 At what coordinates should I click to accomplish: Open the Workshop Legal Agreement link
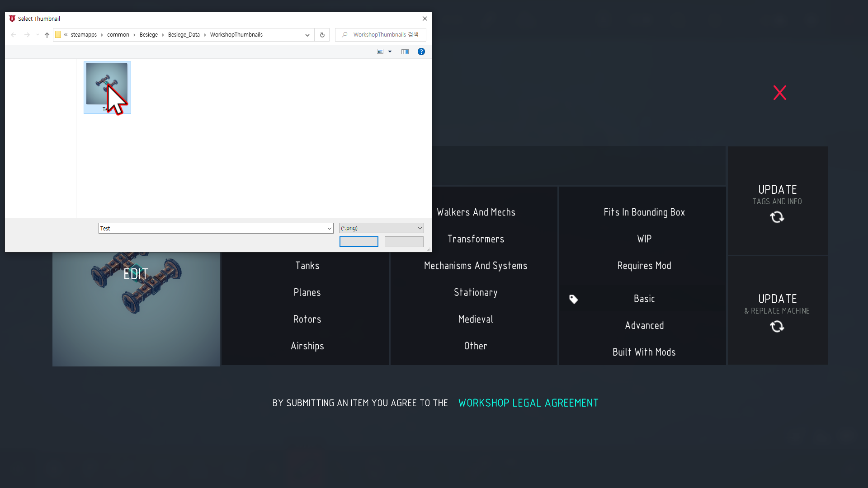[528, 403]
